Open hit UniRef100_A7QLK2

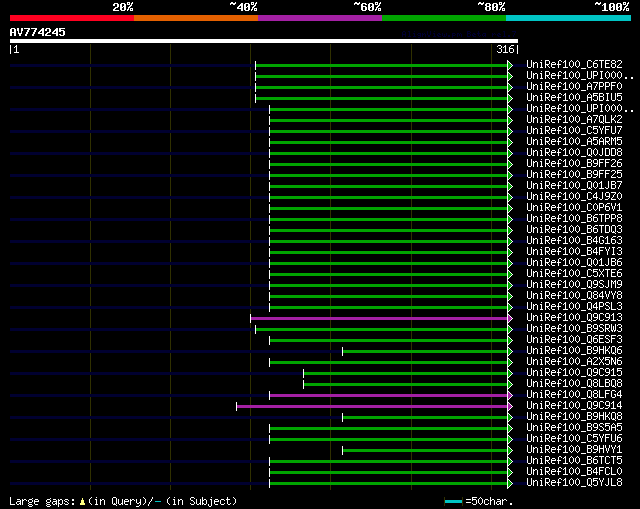click(x=574, y=120)
